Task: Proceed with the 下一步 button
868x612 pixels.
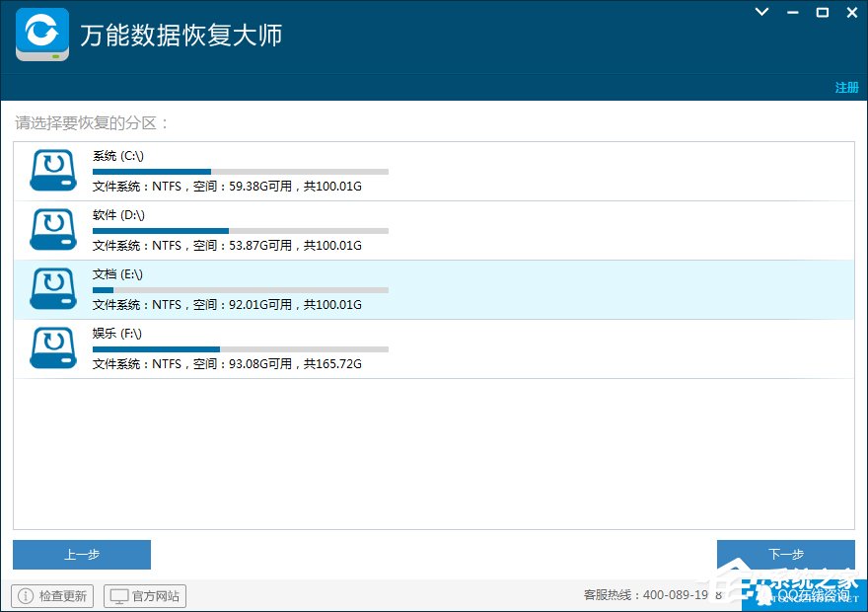Action: pos(785,555)
